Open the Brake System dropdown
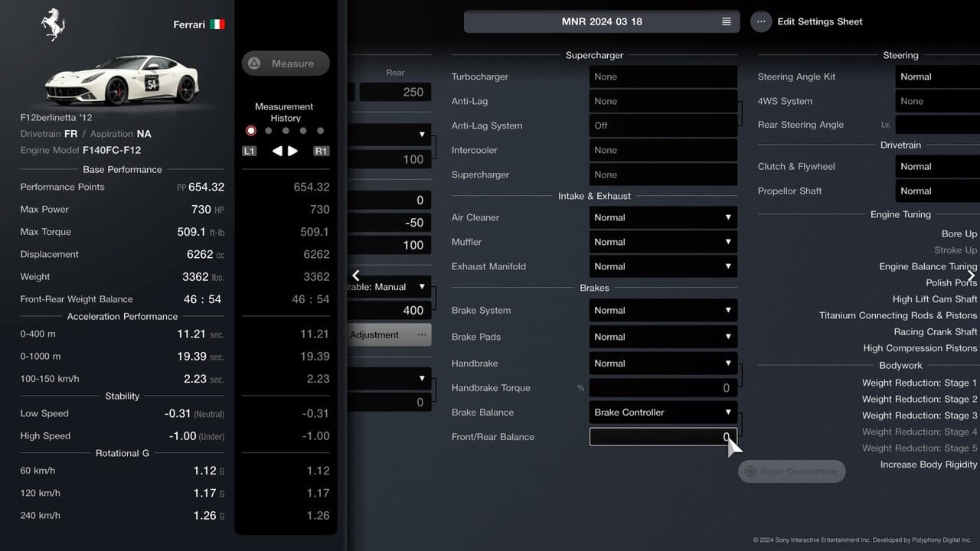980x551 pixels. 663,310
